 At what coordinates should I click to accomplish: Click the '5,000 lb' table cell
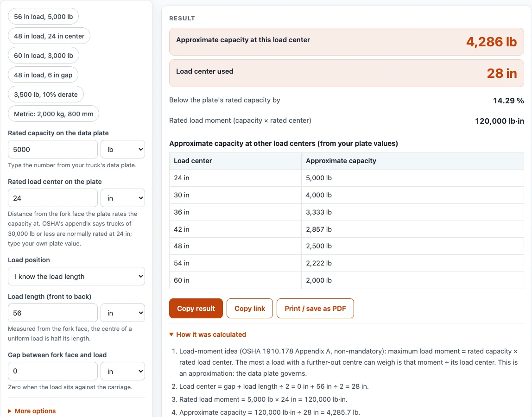(x=412, y=178)
